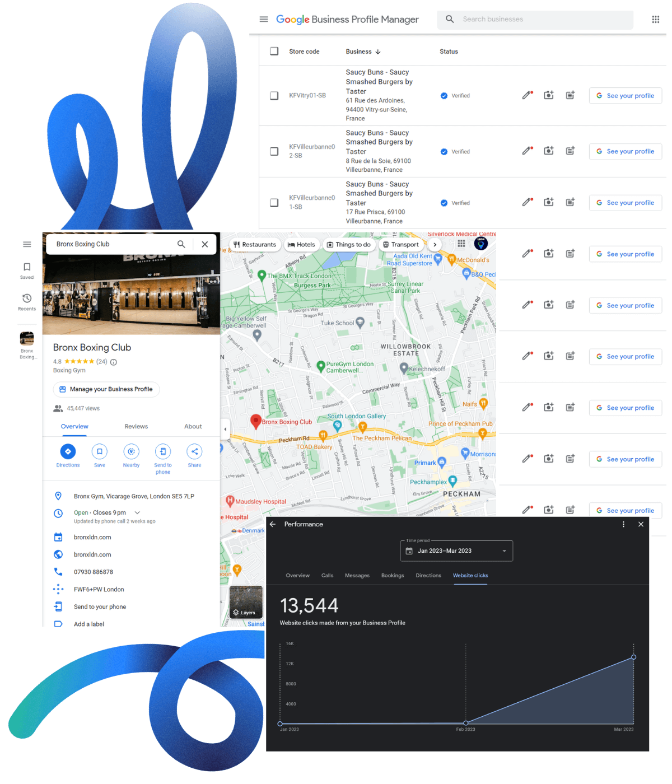Open the Business Profile Manager hamburger menu
Image resolution: width=672 pixels, height=784 pixels.
pyautogui.click(x=264, y=19)
